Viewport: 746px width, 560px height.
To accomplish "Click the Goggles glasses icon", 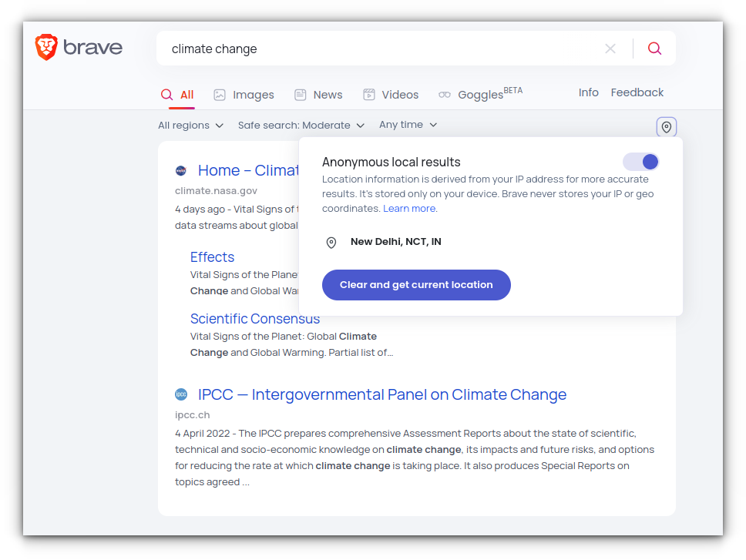I will tap(445, 95).
